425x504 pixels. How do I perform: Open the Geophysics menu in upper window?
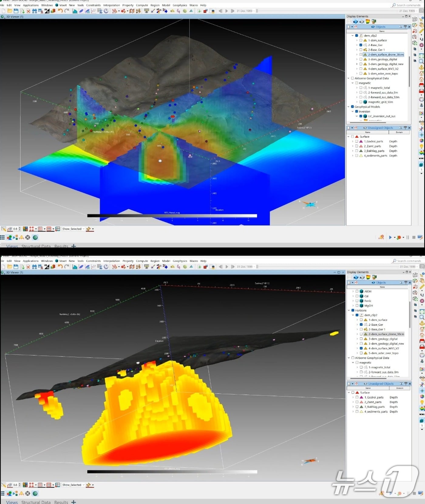180,5
